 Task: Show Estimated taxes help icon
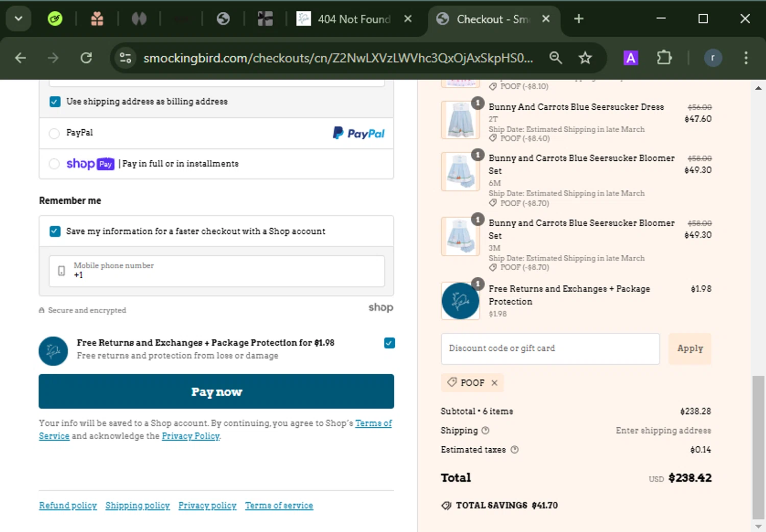(x=515, y=450)
